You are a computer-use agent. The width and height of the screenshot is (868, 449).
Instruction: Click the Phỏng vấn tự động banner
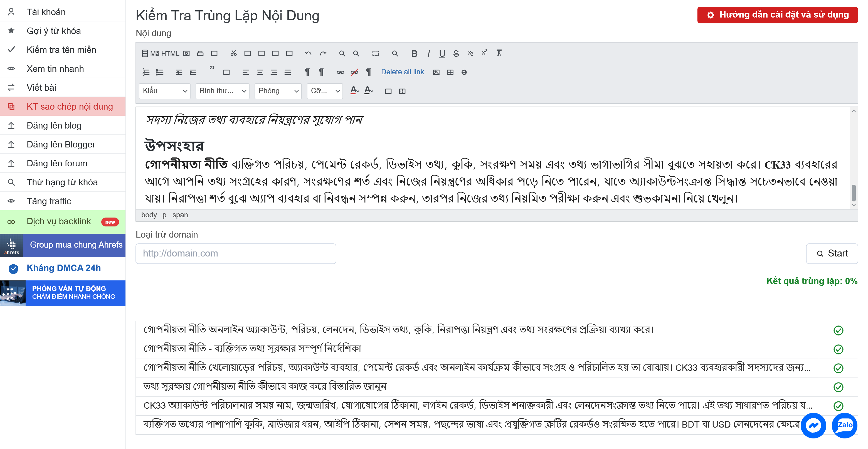[x=63, y=293]
